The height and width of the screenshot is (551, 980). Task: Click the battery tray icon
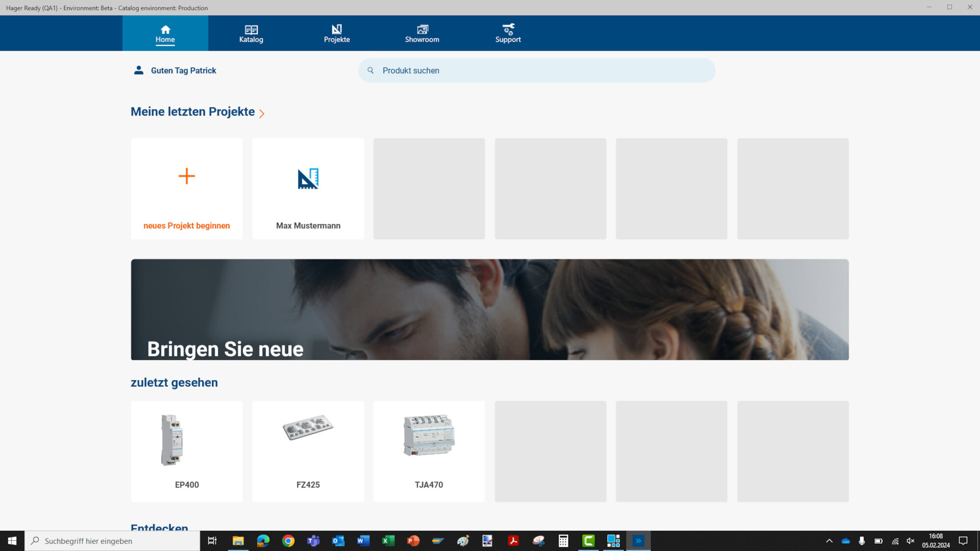[879, 541]
